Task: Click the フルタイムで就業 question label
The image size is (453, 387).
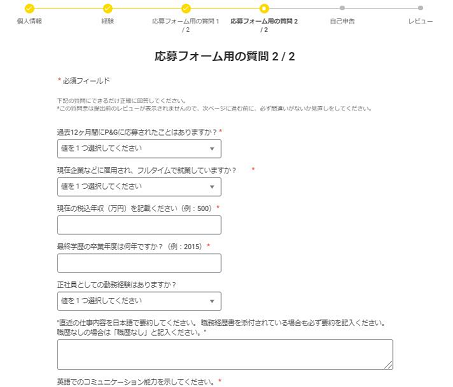Action: point(147,170)
